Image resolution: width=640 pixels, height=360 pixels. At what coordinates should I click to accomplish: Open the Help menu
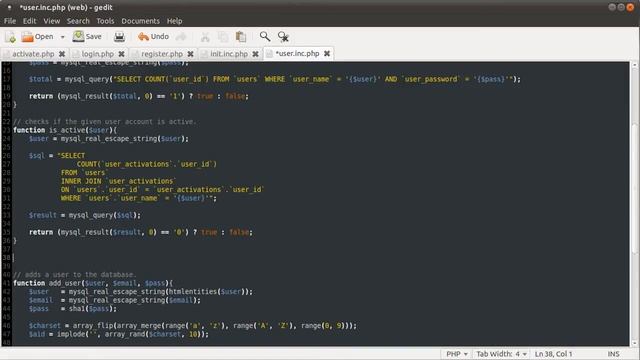174,21
